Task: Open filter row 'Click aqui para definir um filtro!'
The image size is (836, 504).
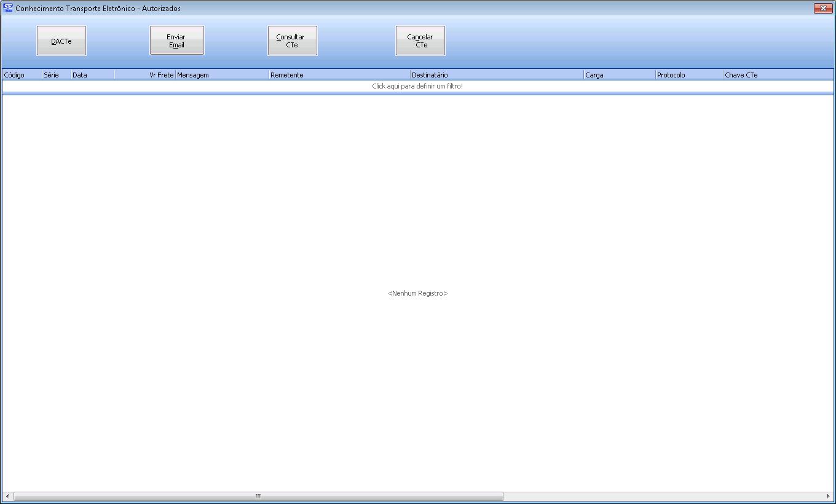Action: click(x=417, y=87)
